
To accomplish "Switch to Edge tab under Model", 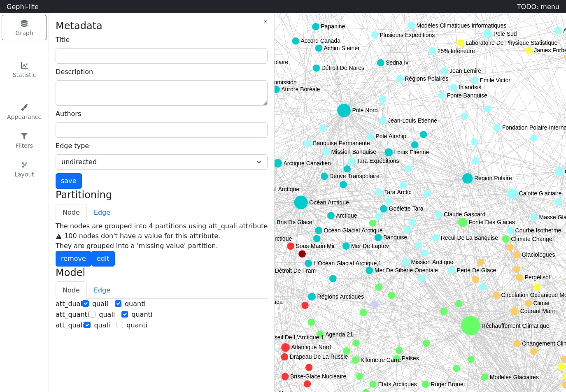I will pyautogui.click(x=102, y=290).
